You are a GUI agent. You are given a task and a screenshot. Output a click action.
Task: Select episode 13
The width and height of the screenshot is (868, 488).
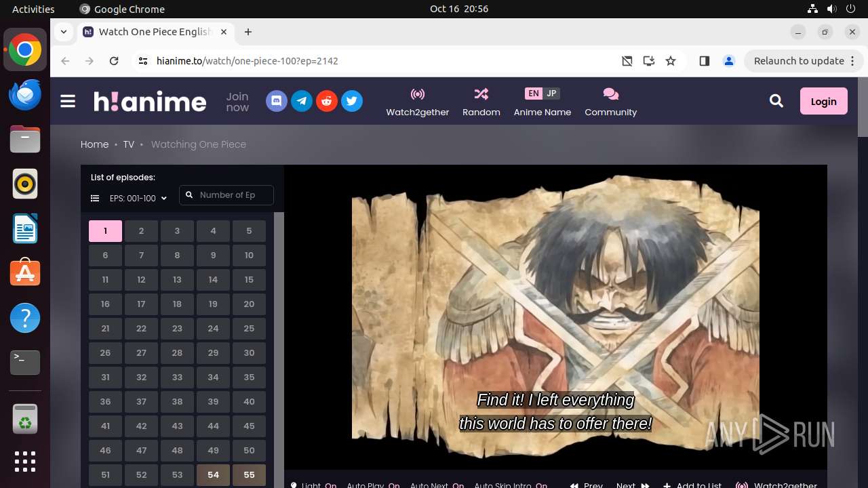(x=177, y=280)
